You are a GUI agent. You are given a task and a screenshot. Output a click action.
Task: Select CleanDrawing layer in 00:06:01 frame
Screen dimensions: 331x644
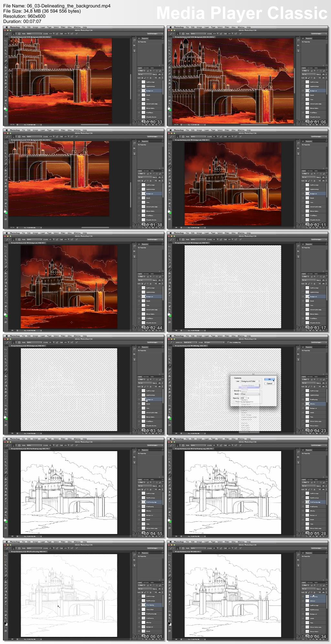(150, 605)
